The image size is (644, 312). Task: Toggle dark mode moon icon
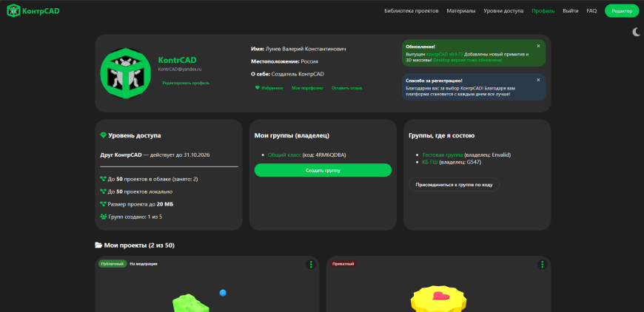(x=636, y=32)
